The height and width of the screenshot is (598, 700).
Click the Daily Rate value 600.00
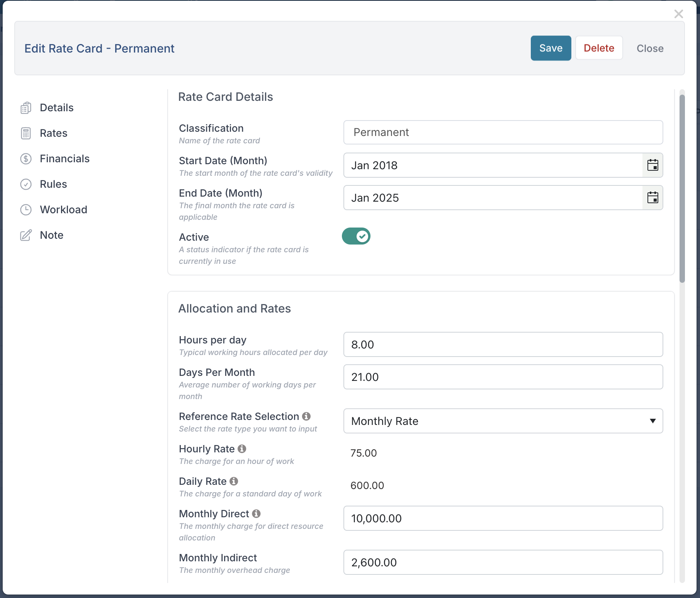(x=367, y=486)
